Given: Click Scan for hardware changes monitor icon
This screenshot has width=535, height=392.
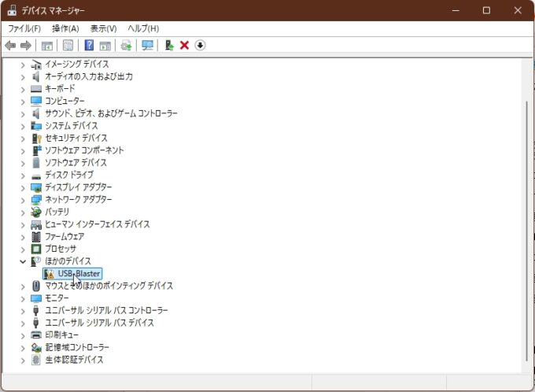Looking at the screenshot, I should click(x=147, y=46).
